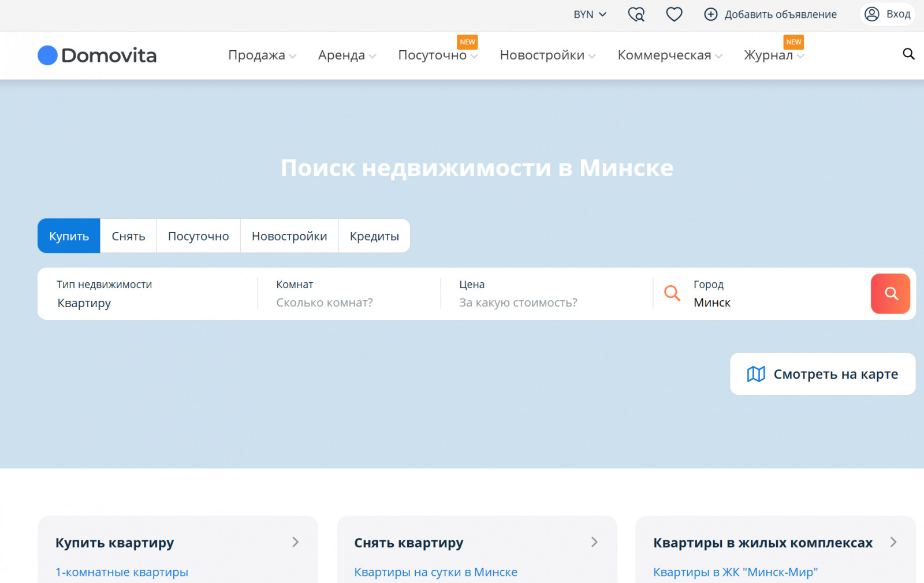The width and height of the screenshot is (924, 583).
Task: Open the Цена price selector
Action: point(547,294)
